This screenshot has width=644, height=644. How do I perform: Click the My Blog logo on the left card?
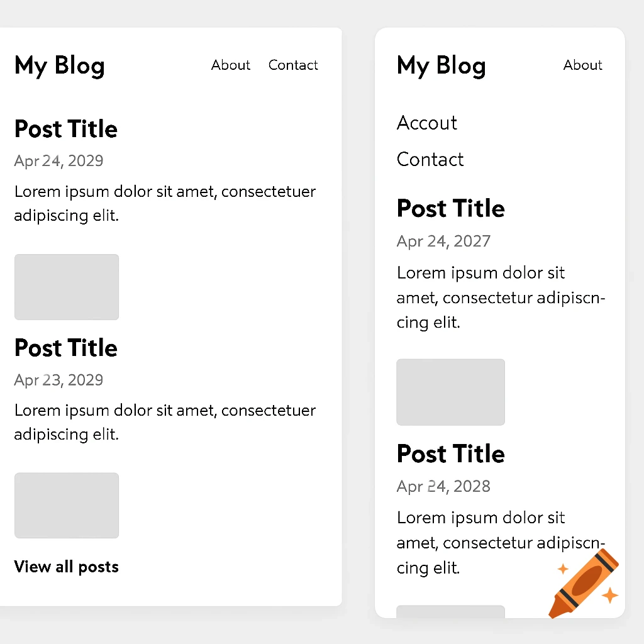click(59, 65)
